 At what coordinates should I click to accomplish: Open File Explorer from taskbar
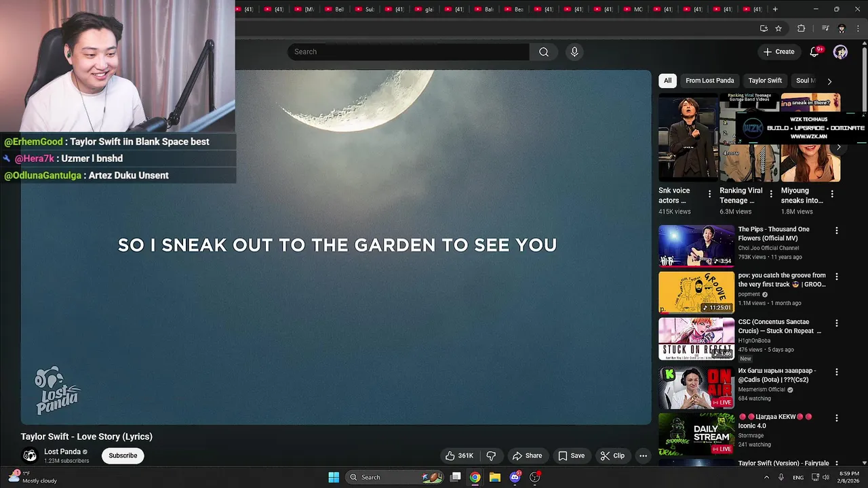495,477
